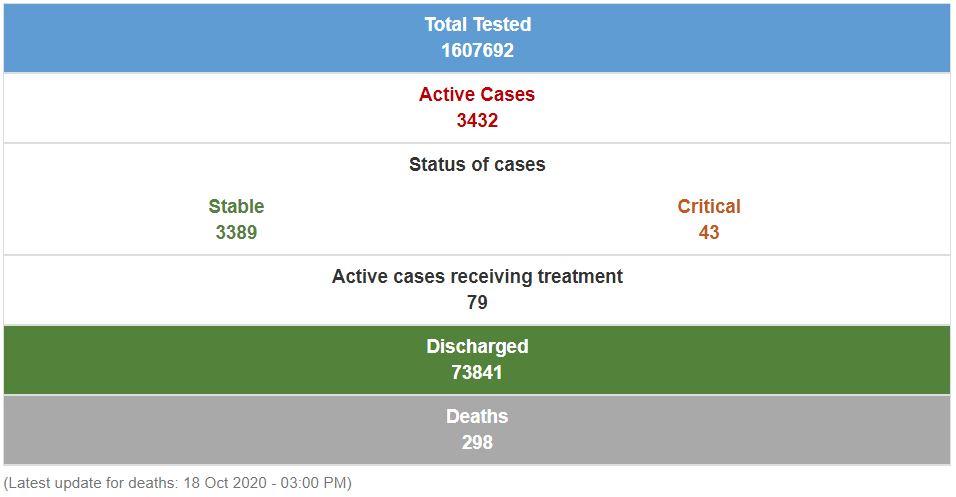The image size is (956, 497).
Task: Select the orange Critical label
Action: point(709,207)
